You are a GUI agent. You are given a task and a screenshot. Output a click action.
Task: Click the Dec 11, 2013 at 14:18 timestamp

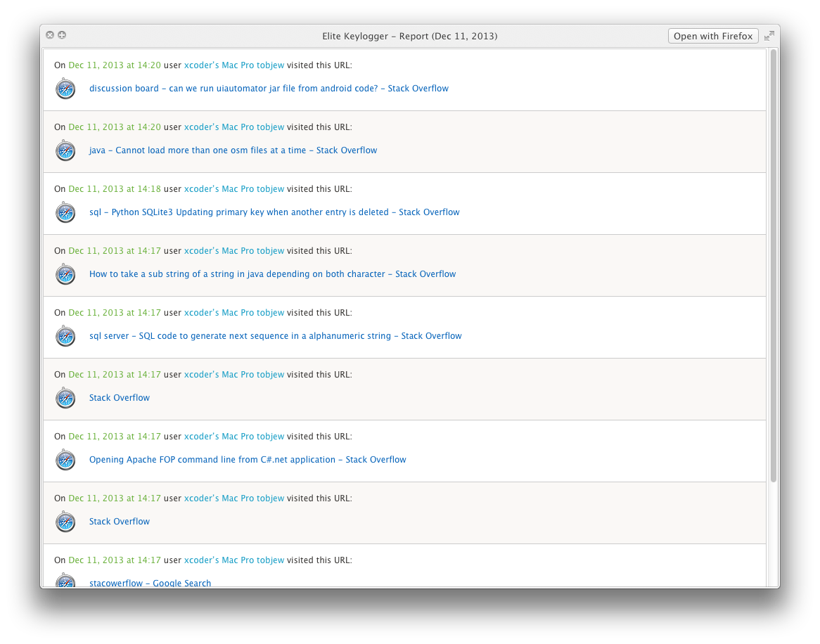tap(116, 188)
